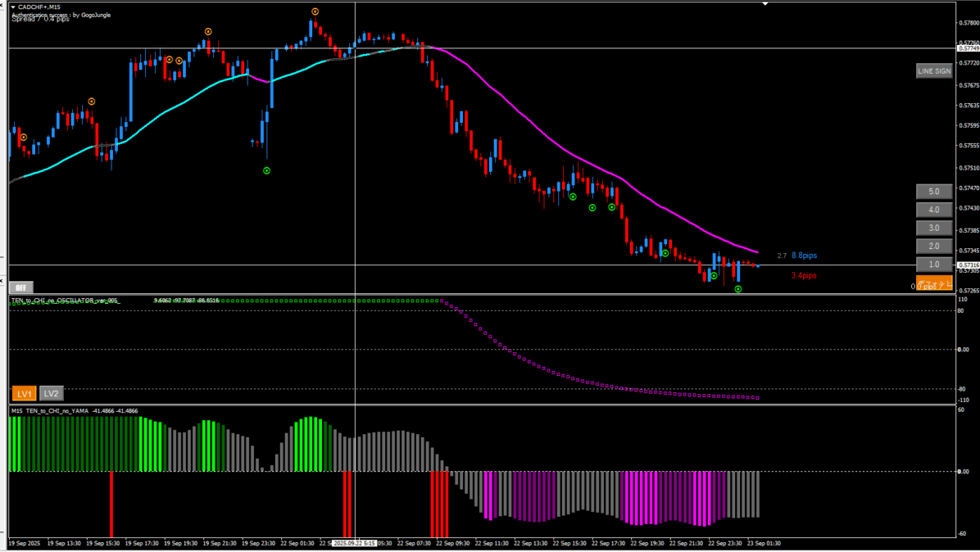Click the chart shift triangle marker at top edge

[764, 3]
